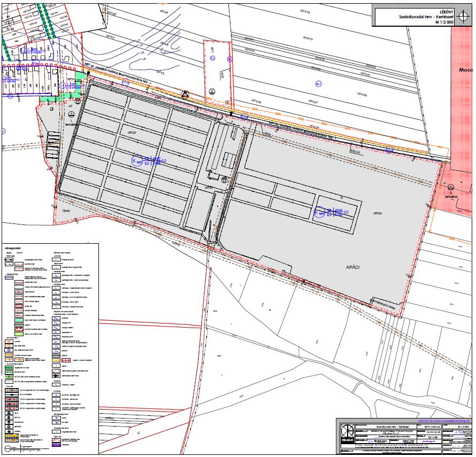Select the black arrow symbol in the legend
Viewport: 476px width, 457px height.
(57, 376)
